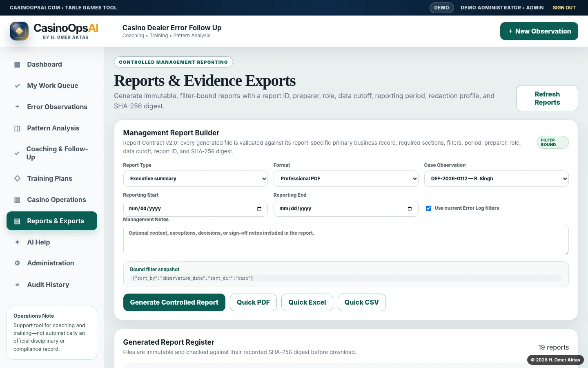
Task: Click the SIGN OUT link
Action: pos(564,8)
